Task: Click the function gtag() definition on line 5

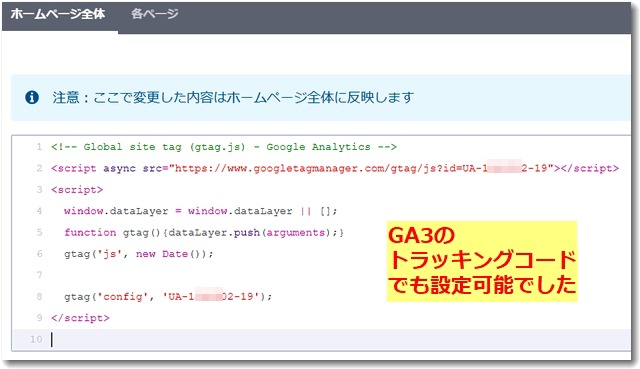Action: [x=204, y=232]
